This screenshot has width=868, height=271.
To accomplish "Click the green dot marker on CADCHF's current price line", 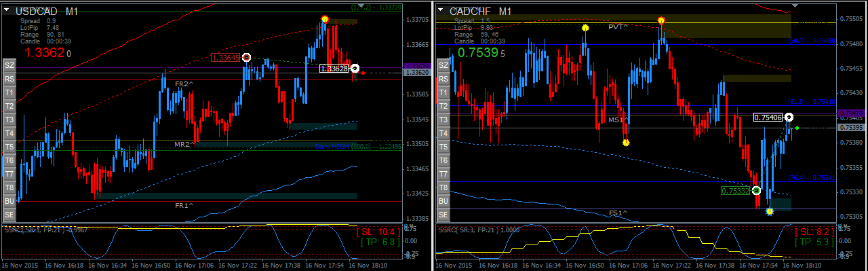I will coord(797,128).
